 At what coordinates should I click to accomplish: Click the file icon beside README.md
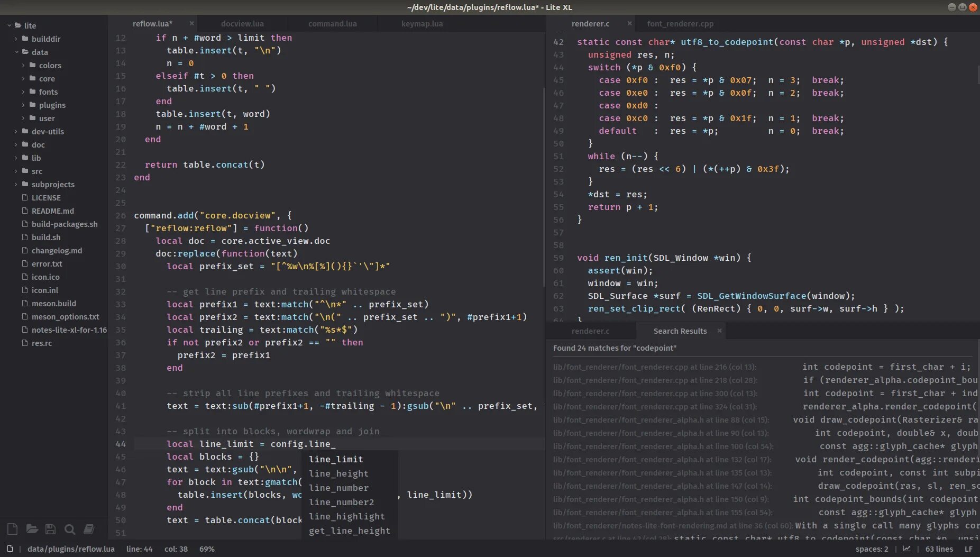click(x=25, y=211)
